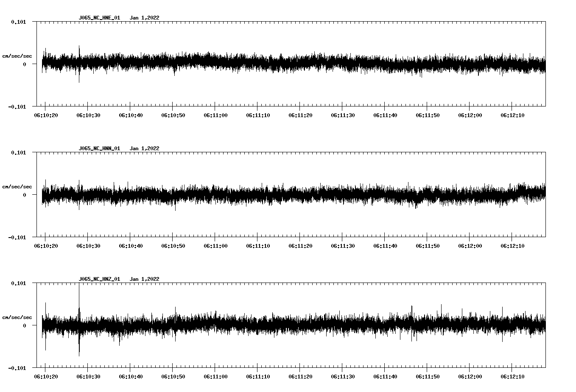Click the 06:10:20 time label under the HNE plot
The height and width of the screenshot is (392, 576).
(x=46, y=115)
